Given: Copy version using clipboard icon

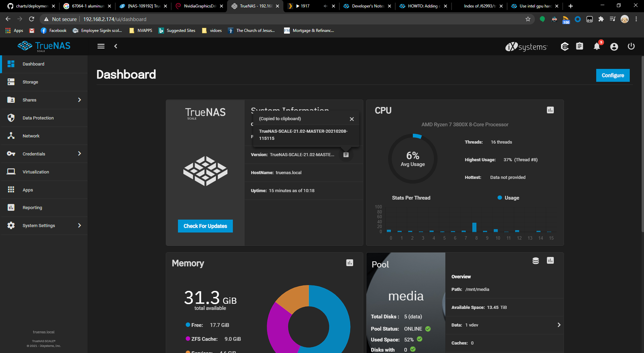Looking at the screenshot, I should 346,155.
